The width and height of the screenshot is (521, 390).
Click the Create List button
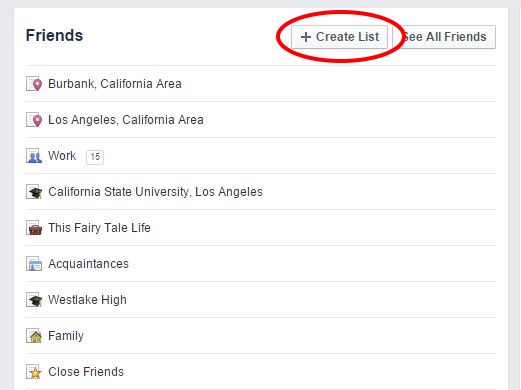tap(339, 37)
